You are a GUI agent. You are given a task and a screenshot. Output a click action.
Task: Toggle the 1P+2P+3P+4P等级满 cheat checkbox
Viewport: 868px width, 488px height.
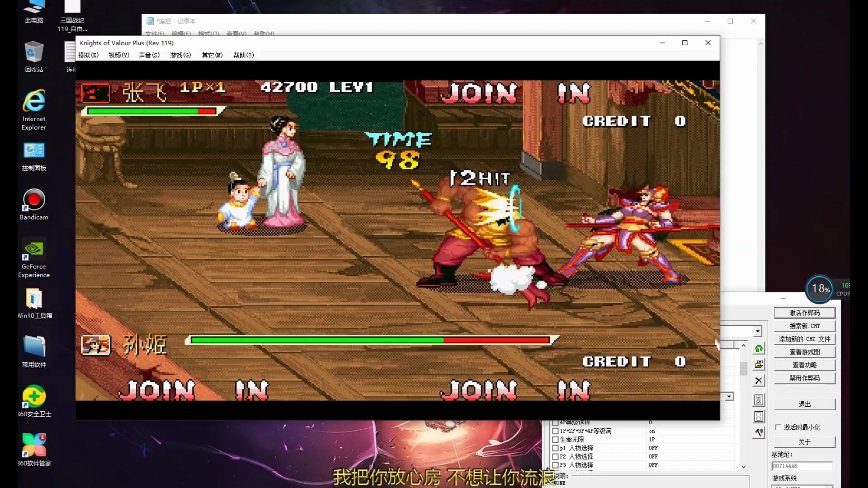555,431
